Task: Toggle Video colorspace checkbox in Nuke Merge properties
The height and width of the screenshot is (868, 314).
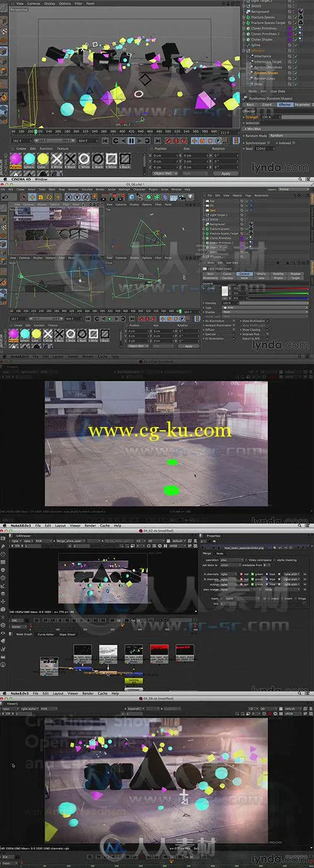Action: point(246,560)
